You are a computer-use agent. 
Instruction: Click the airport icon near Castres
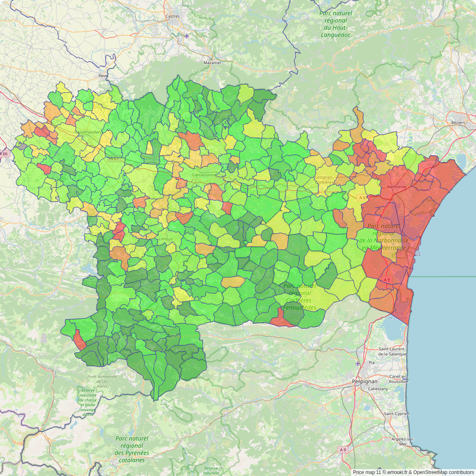click(186, 36)
